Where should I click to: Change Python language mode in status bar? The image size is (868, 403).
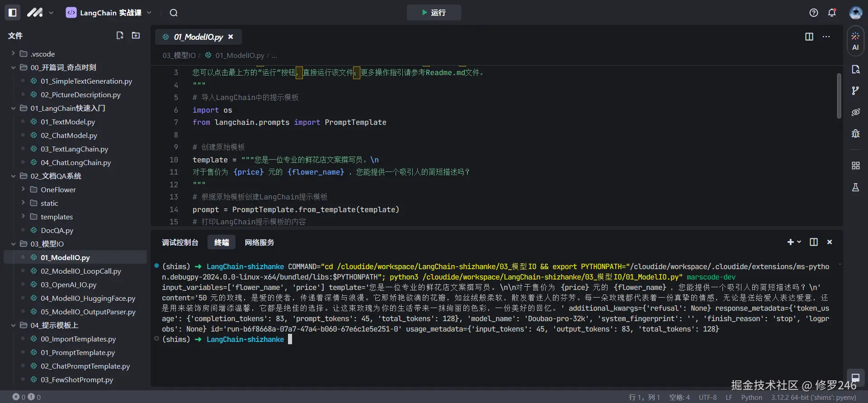pyautogui.click(x=751, y=397)
